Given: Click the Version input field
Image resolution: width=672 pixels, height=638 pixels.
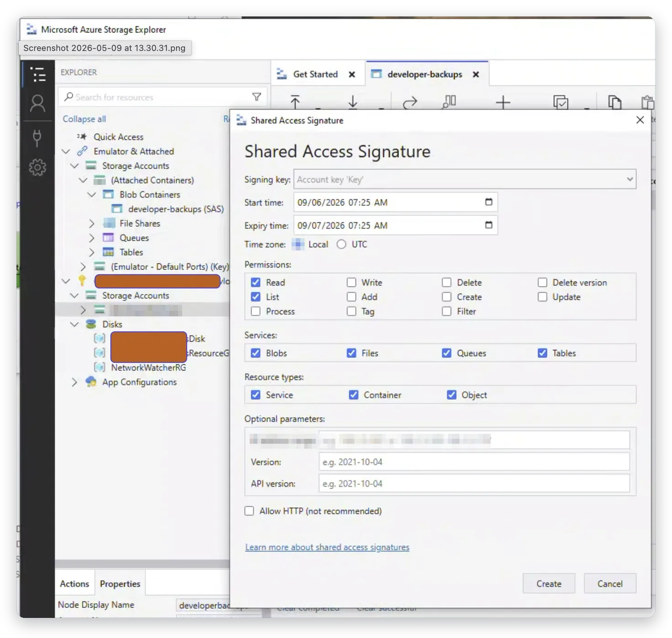Looking at the screenshot, I should [474, 461].
